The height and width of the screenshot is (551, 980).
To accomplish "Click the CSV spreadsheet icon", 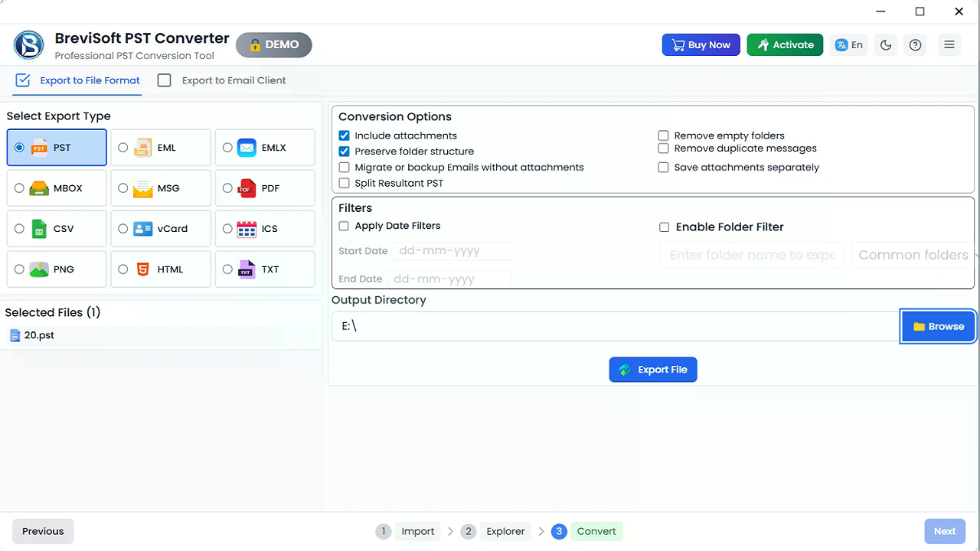I will pos(39,229).
